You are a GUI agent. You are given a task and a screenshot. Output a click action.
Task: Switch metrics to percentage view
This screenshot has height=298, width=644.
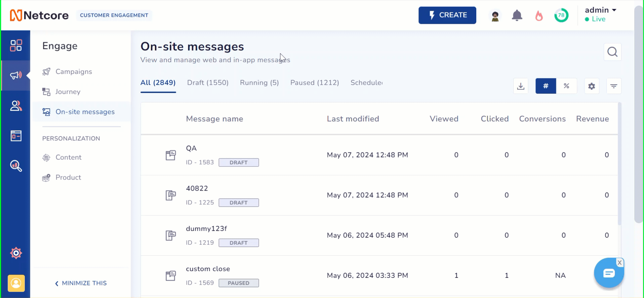click(x=566, y=86)
